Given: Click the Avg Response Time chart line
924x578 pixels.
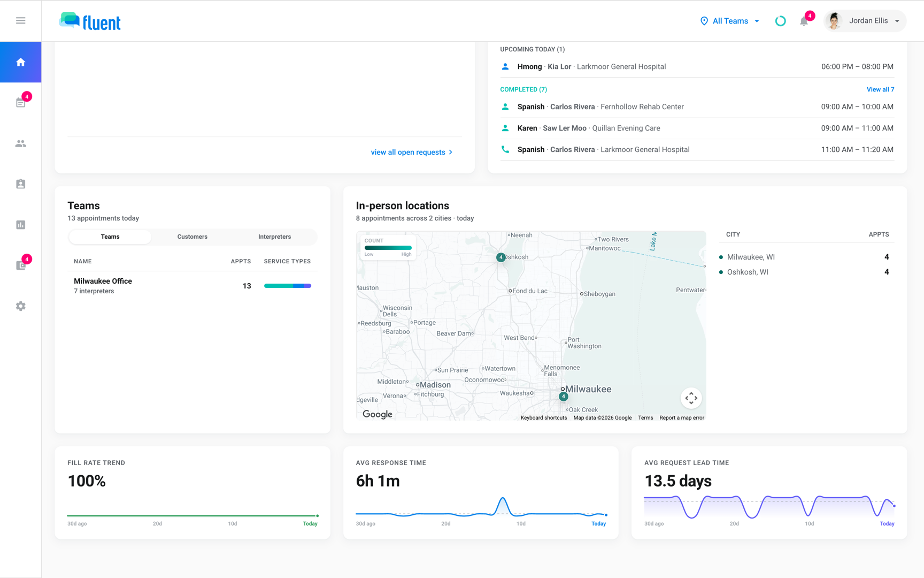Looking at the screenshot, I should pyautogui.click(x=481, y=508).
